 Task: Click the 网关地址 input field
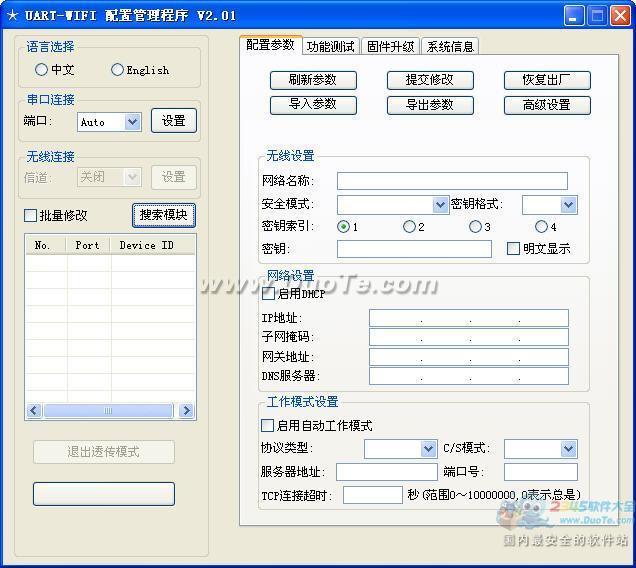[x=468, y=357]
